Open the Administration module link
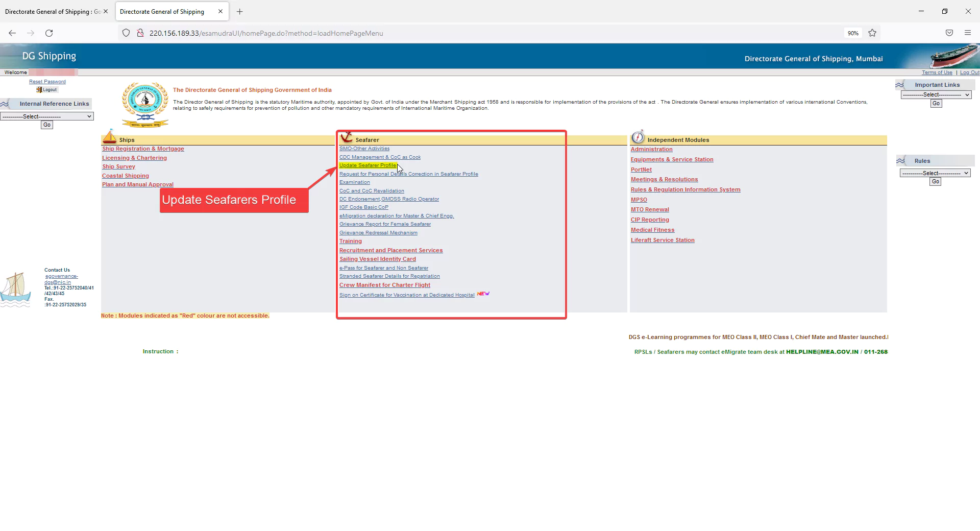Screen dimensions: 980x531 click(x=651, y=150)
